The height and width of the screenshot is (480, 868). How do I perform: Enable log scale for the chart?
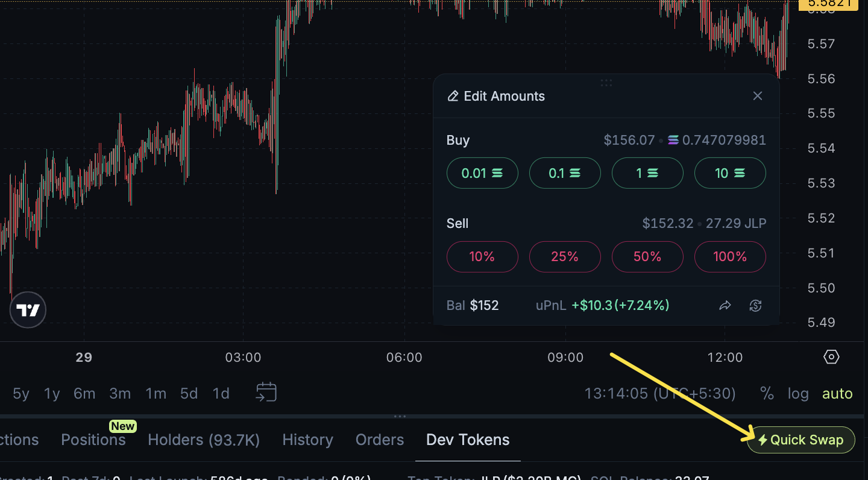798,393
